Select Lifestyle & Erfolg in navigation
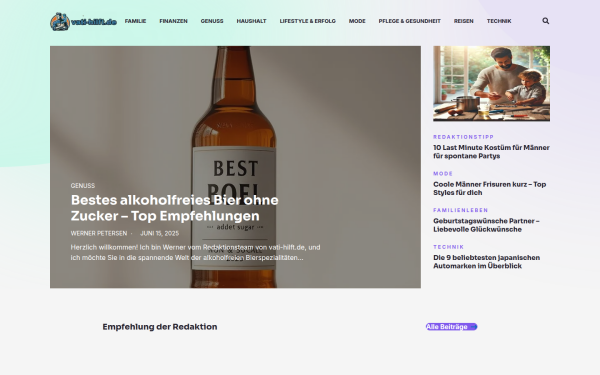The height and width of the screenshot is (375, 600). [x=308, y=21]
